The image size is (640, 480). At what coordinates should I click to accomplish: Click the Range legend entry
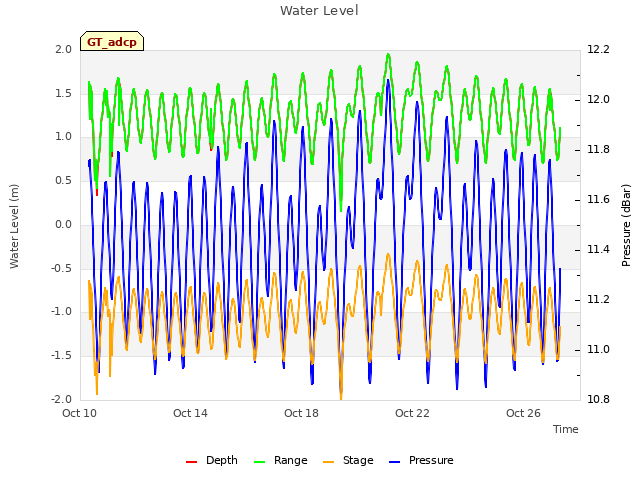coord(280,460)
